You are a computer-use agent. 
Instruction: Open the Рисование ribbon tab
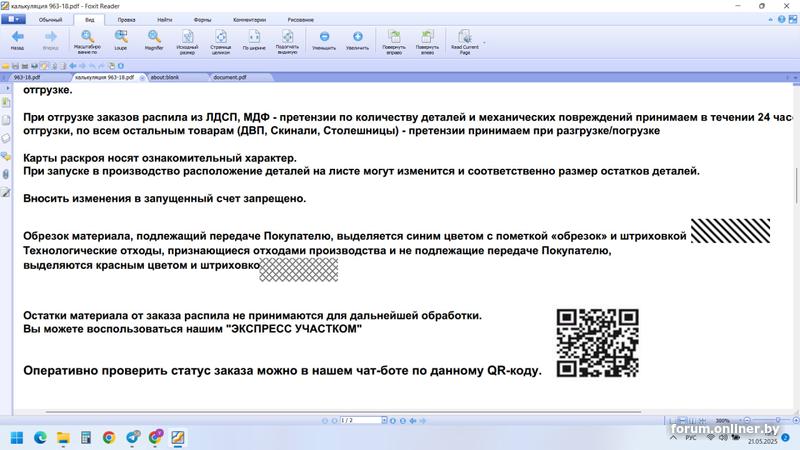[301, 20]
